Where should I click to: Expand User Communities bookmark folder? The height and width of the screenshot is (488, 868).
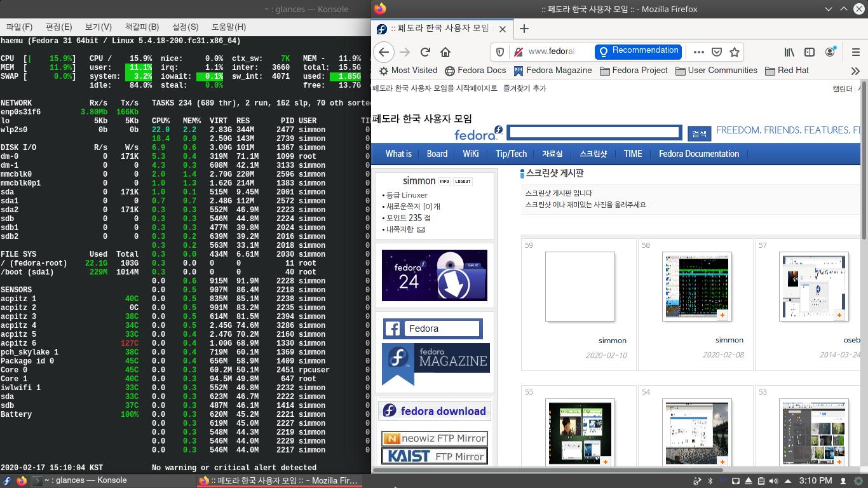716,71
